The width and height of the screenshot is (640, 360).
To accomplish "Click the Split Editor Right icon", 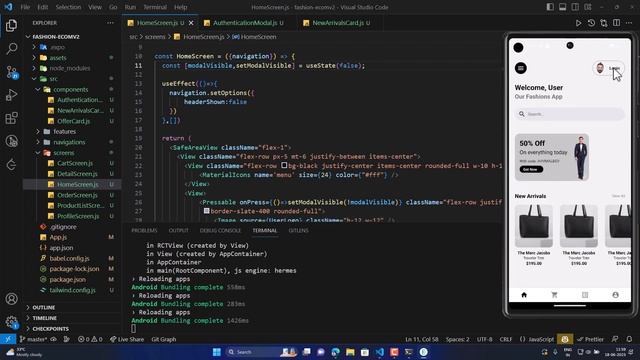I will 616,23.
